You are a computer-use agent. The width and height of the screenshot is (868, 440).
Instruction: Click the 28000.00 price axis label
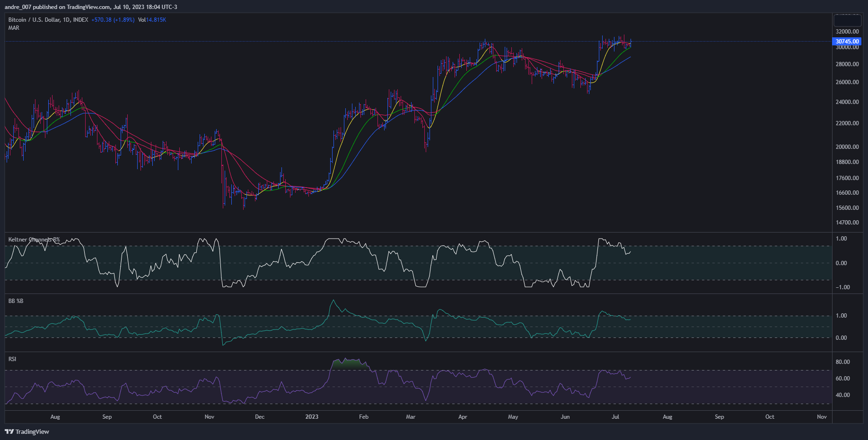[847, 64]
